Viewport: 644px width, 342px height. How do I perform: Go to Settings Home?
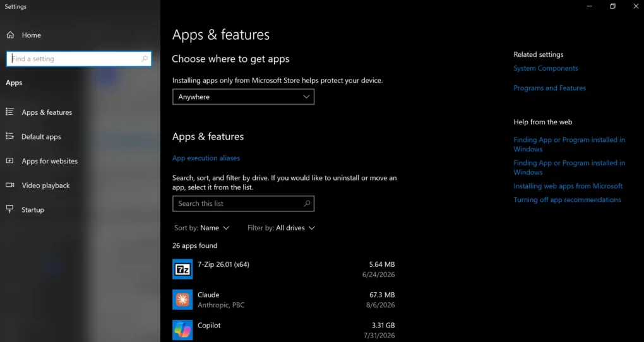pos(31,35)
